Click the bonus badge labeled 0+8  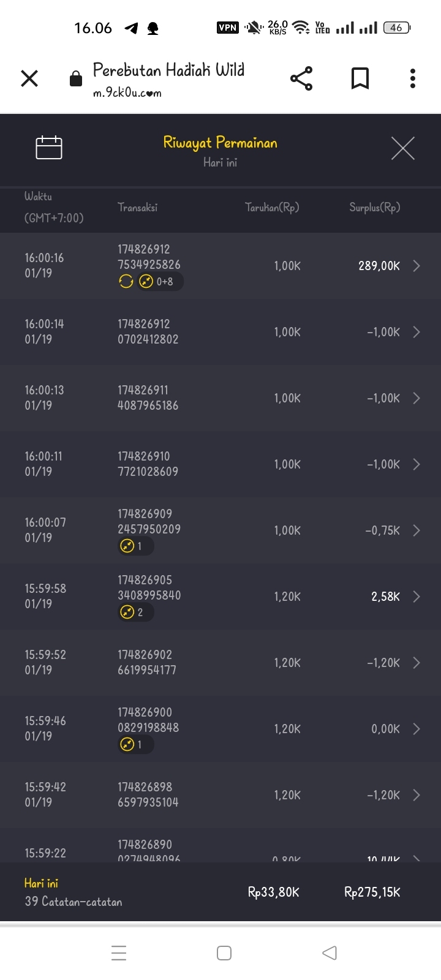click(159, 282)
